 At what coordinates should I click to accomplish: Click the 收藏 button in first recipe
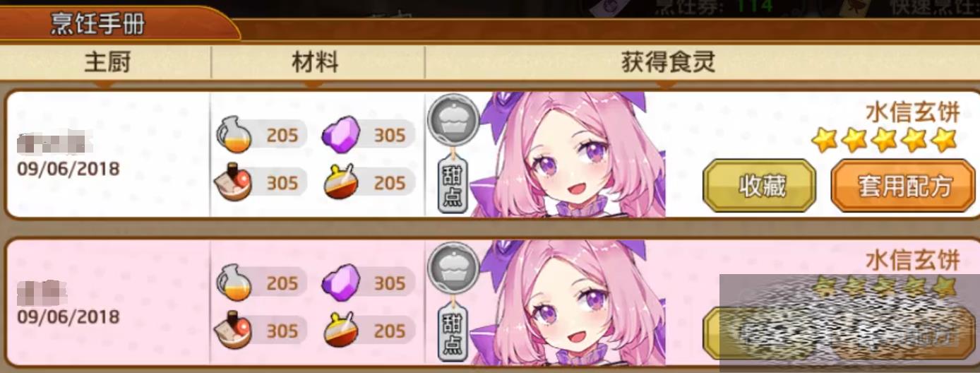(x=760, y=186)
